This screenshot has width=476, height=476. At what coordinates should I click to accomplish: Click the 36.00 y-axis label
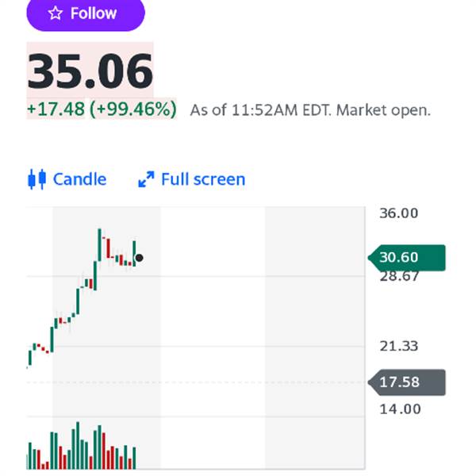point(399,213)
